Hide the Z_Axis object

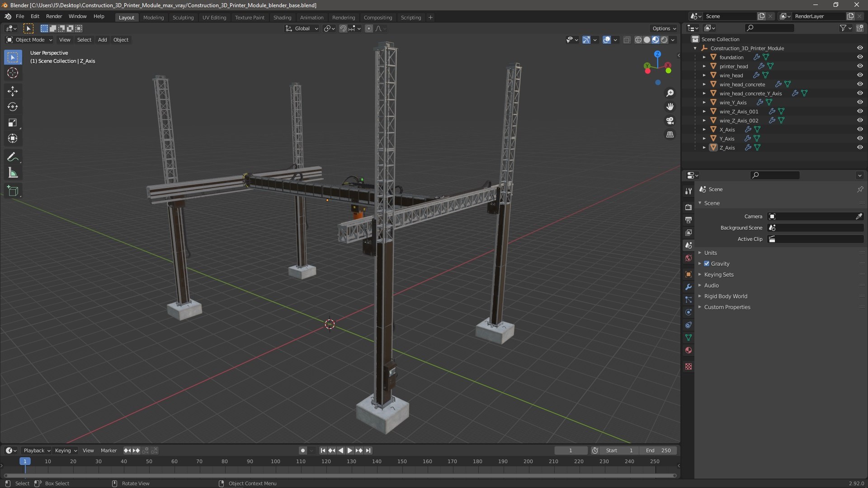pyautogui.click(x=860, y=147)
